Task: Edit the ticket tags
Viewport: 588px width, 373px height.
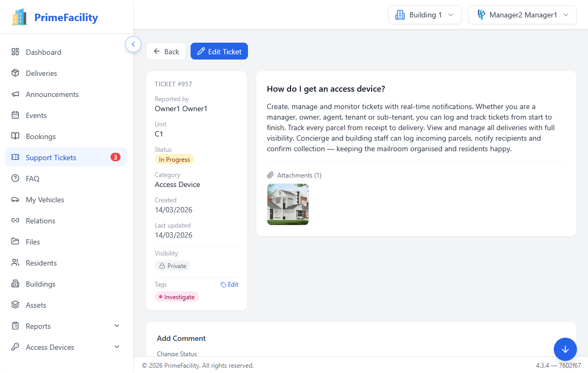Action: 230,284
